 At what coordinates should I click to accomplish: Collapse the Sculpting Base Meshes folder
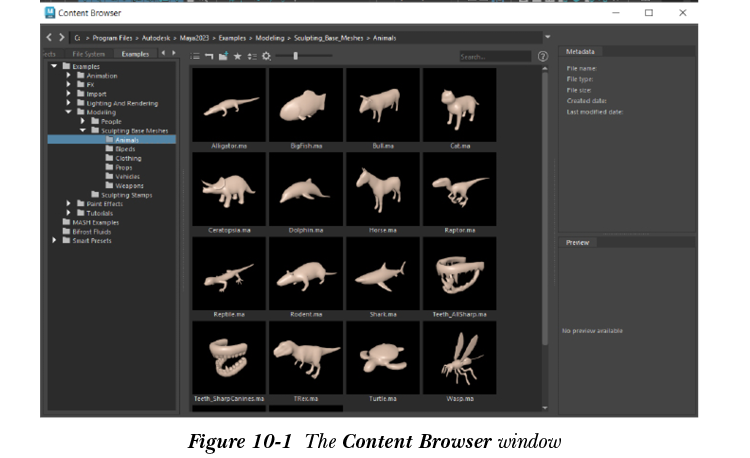point(83,130)
